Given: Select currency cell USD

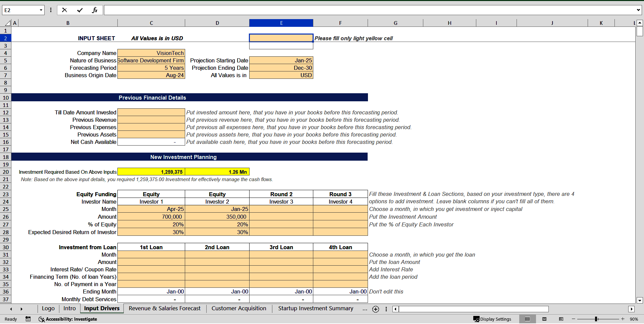Looking at the screenshot, I should coord(281,75).
